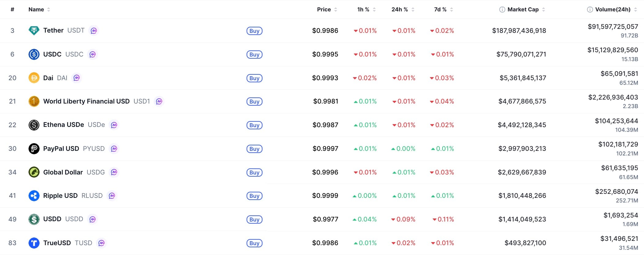Click the PayPal USD logo icon
644x255 pixels.
click(34, 149)
